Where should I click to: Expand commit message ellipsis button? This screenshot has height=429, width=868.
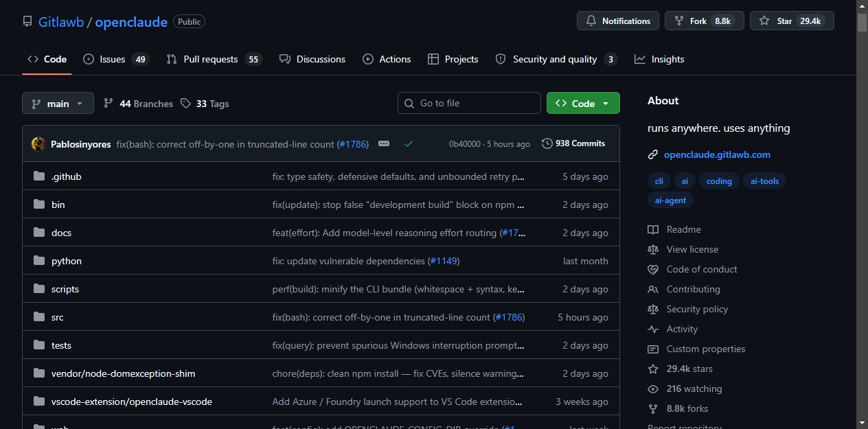pyautogui.click(x=384, y=143)
